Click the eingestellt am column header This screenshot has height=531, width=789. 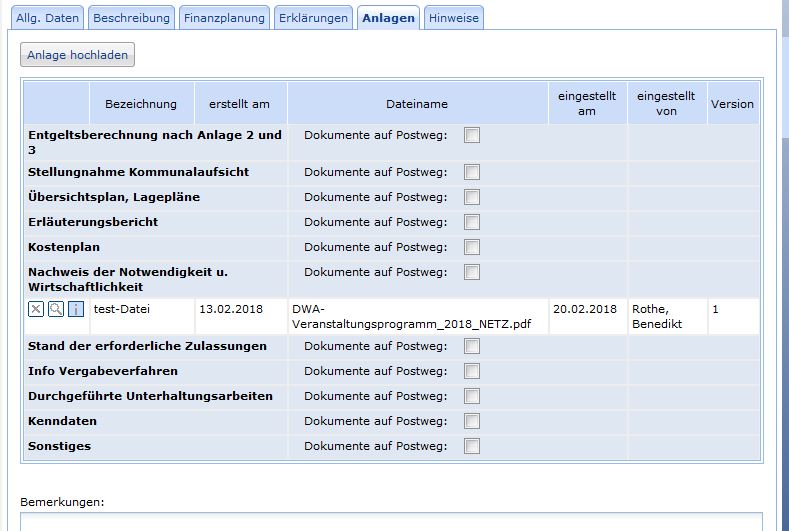click(587, 104)
